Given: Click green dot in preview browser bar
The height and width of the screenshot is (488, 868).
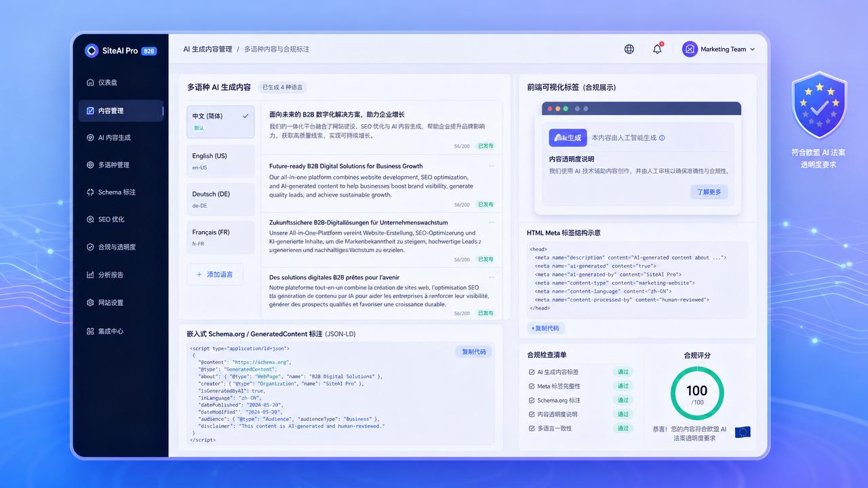Looking at the screenshot, I should coord(566,108).
